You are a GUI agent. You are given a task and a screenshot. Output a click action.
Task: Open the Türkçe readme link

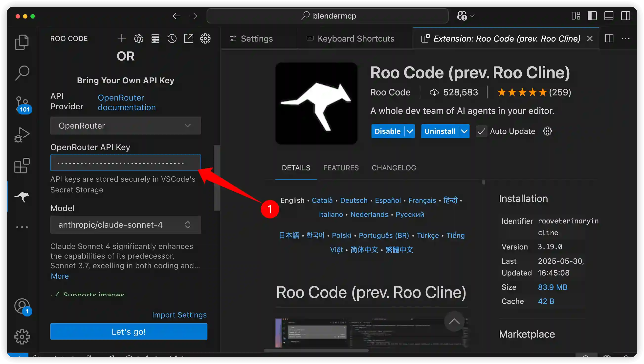tap(427, 235)
